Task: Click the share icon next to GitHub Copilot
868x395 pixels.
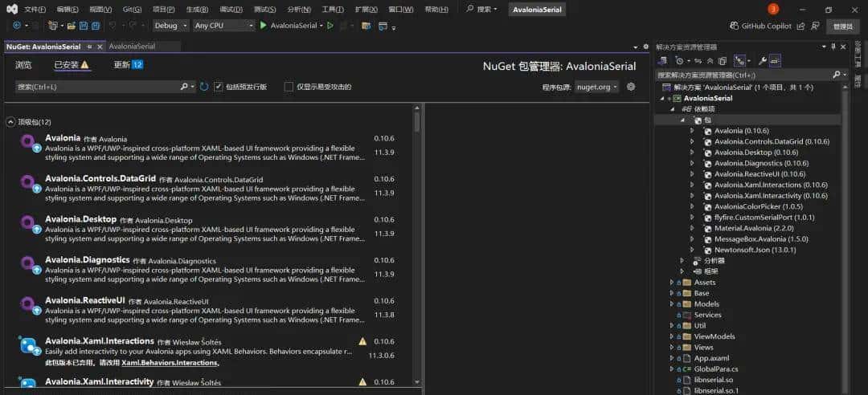Action: [801, 26]
